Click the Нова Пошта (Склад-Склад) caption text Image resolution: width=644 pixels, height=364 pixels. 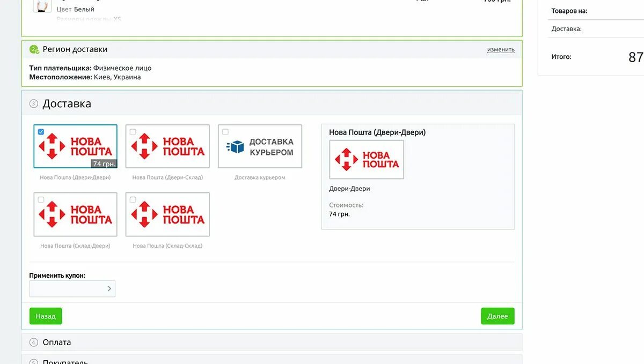[167, 246]
